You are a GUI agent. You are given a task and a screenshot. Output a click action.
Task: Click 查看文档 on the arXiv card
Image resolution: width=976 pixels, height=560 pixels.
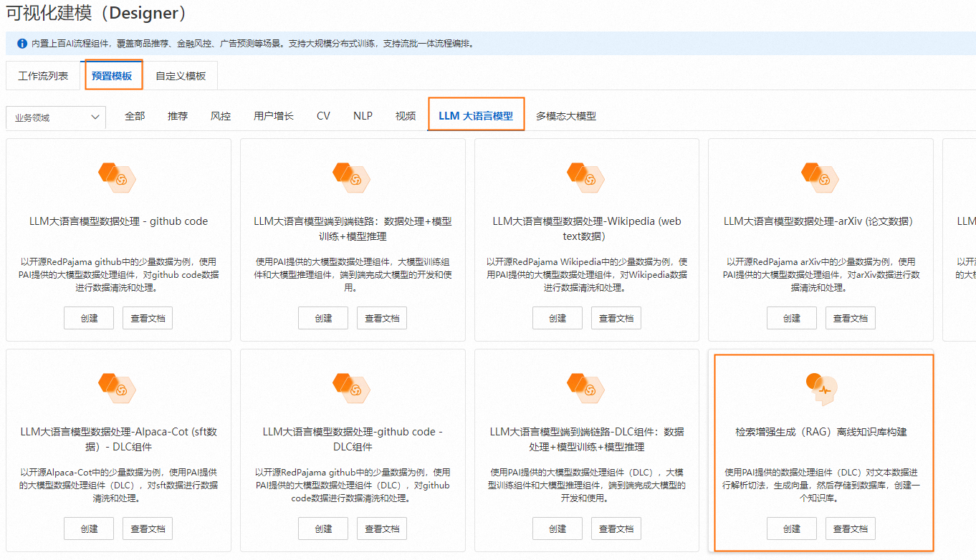click(x=851, y=318)
